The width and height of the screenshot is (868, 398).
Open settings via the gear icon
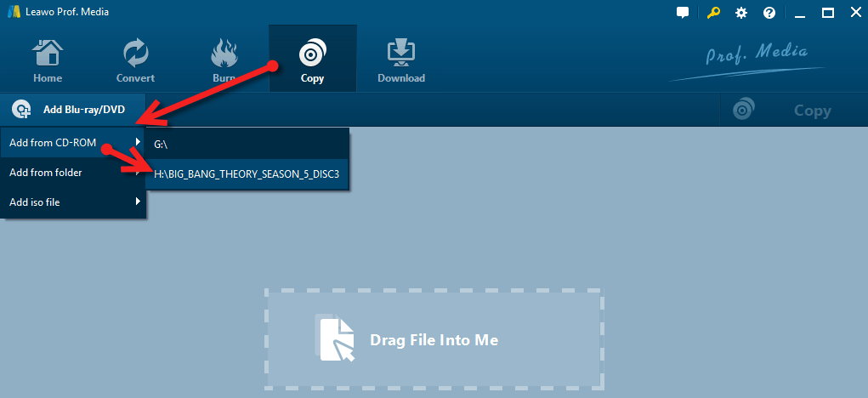[x=741, y=13]
